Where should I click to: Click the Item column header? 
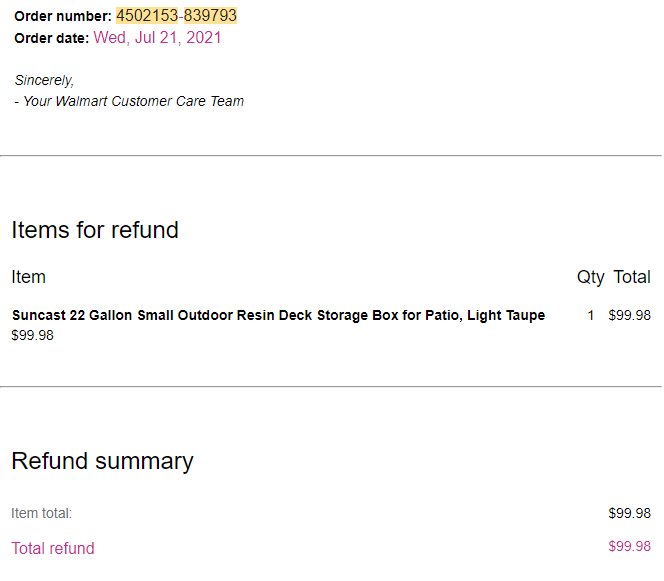tap(28, 277)
